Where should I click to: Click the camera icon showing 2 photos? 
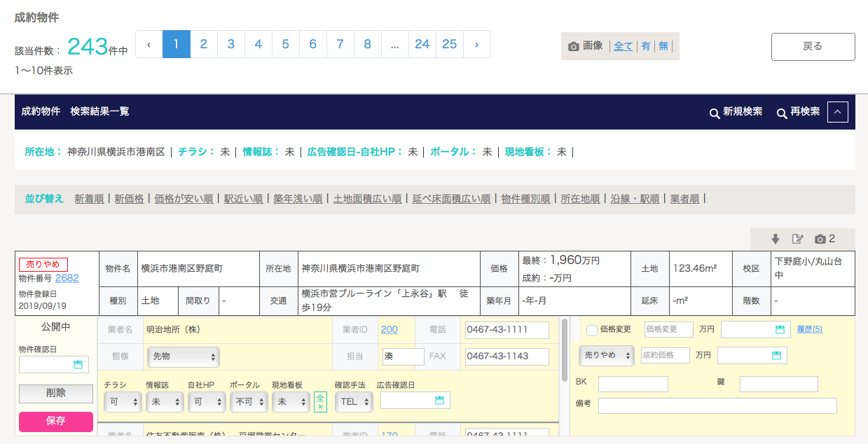tap(820, 240)
